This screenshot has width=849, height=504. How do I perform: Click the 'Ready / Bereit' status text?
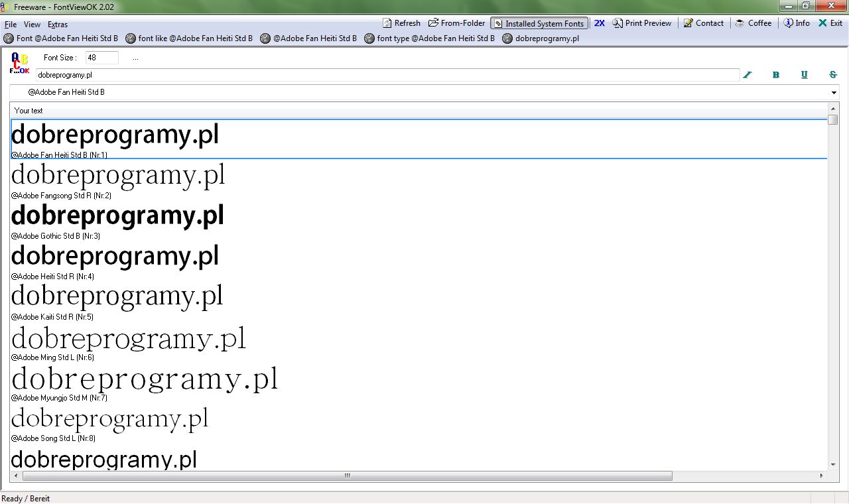[x=26, y=499]
